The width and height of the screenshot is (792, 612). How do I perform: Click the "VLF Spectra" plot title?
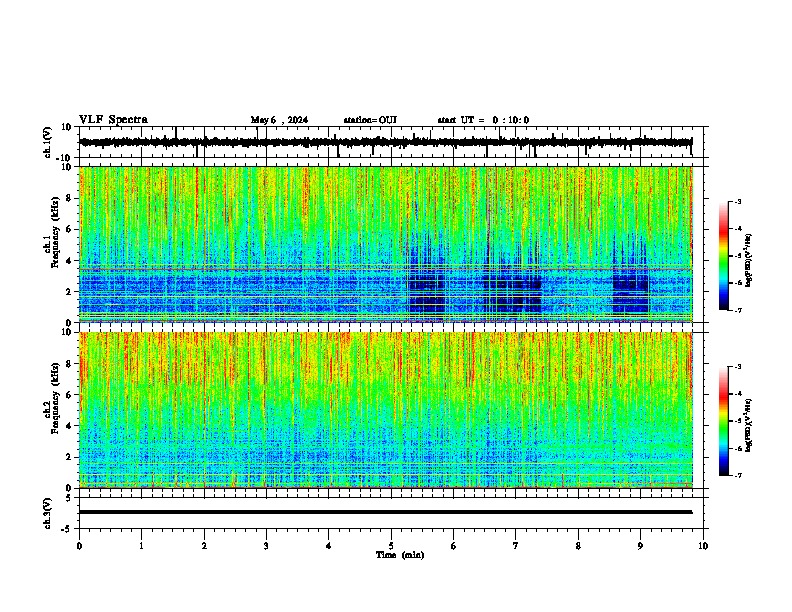click(114, 120)
